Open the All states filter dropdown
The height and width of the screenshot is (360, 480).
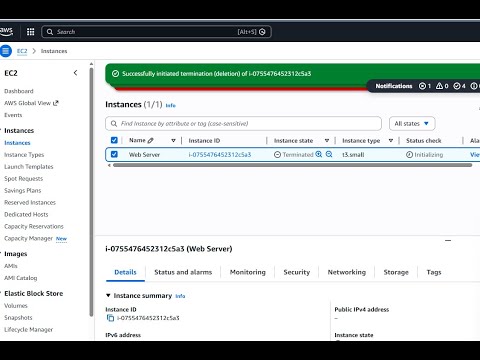(412, 124)
